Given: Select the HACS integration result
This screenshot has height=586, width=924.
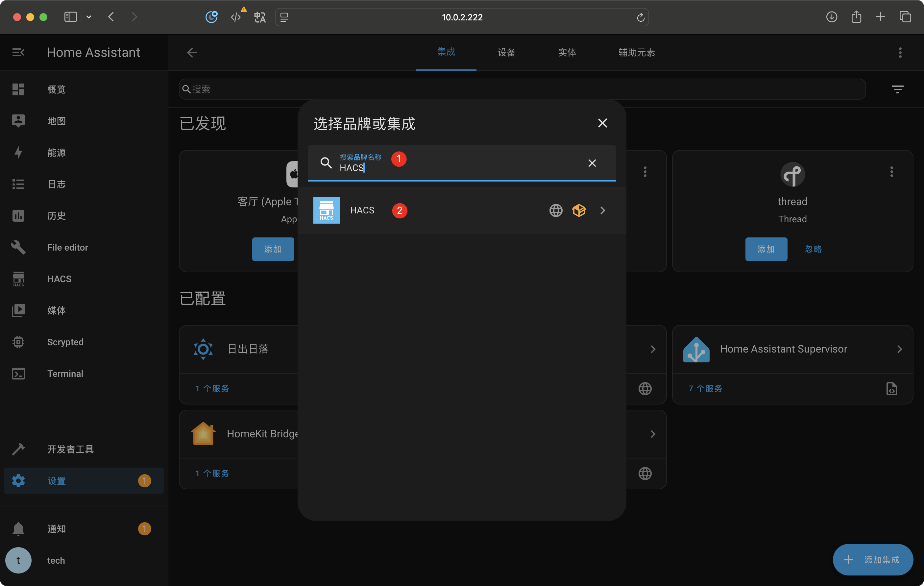Looking at the screenshot, I should coord(462,210).
